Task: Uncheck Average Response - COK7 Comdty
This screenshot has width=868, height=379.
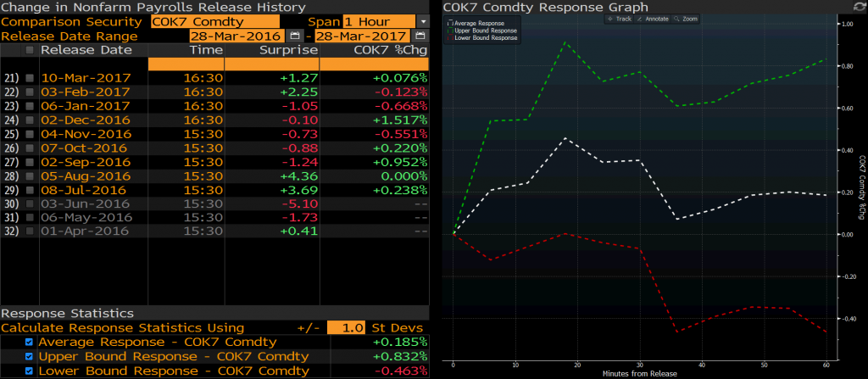Action: pos(30,343)
